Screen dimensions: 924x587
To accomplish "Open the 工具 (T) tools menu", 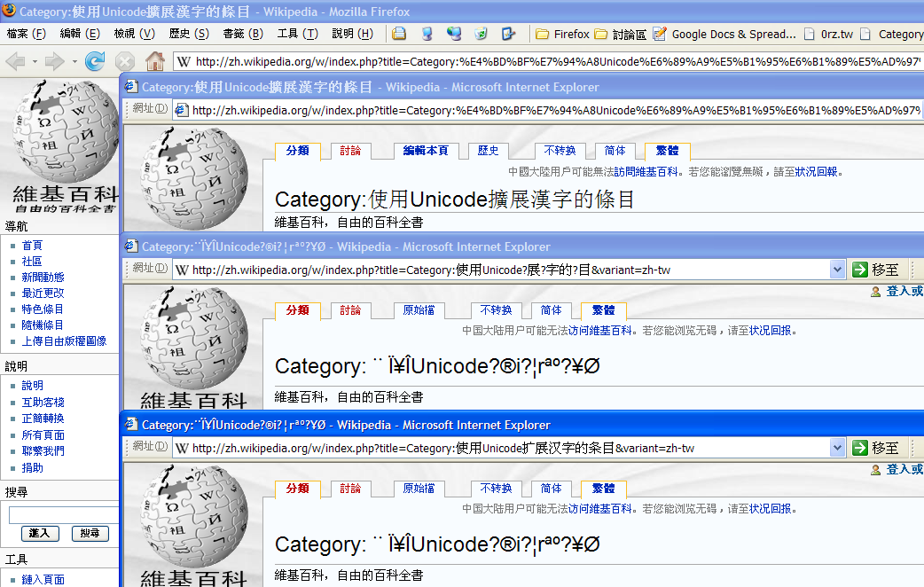I will coord(297,34).
